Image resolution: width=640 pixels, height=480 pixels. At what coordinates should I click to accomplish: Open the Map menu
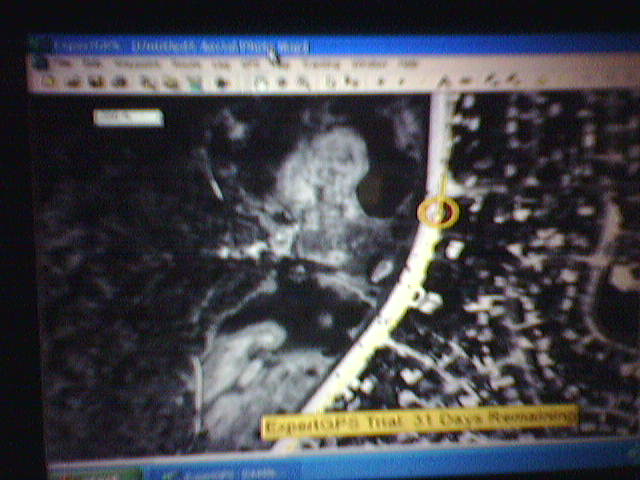(221, 63)
